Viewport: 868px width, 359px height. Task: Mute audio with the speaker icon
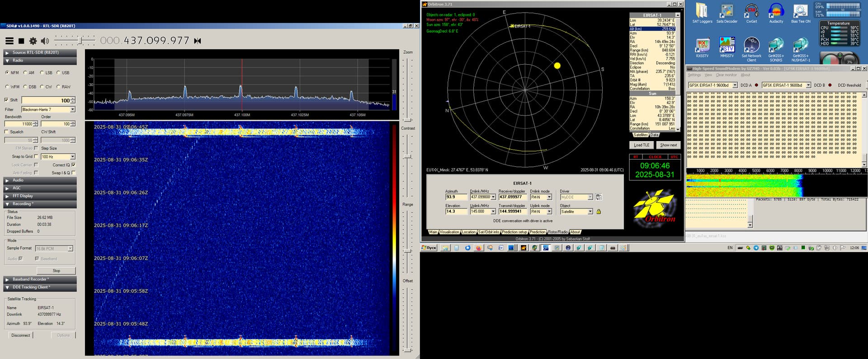[45, 41]
